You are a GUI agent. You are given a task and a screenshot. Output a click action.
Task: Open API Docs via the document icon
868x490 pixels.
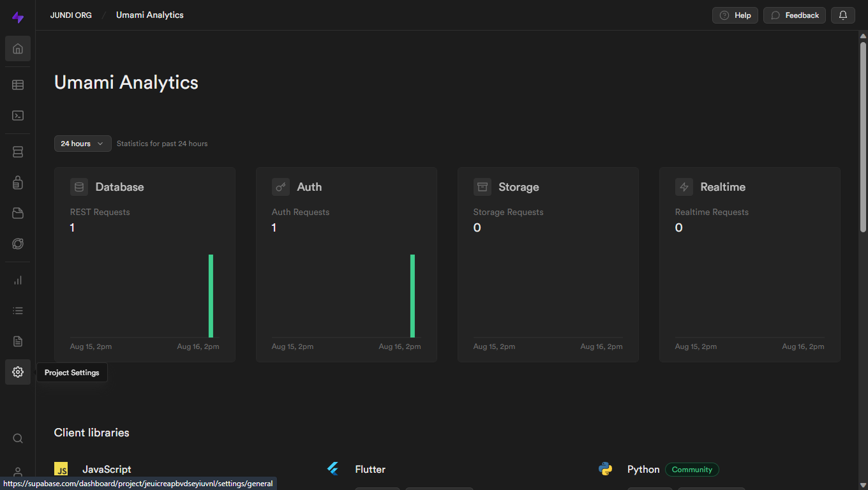[x=18, y=341]
